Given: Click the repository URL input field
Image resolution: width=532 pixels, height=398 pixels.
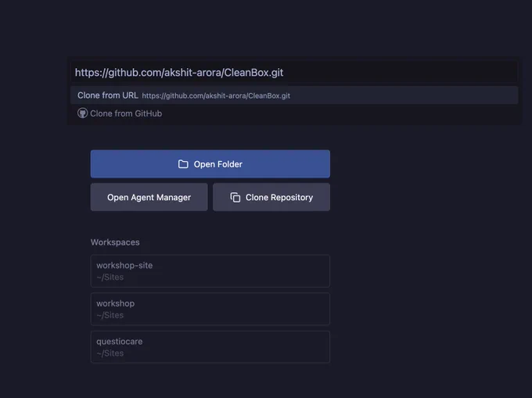Looking at the screenshot, I should [x=294, y=72].
